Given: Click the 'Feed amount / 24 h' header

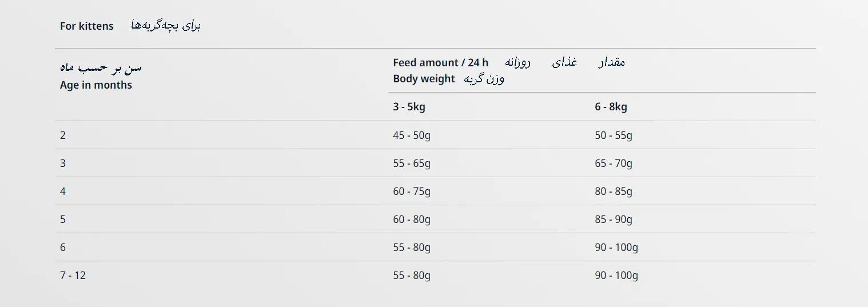Looking at the screenshot, I should tap(440, 63).
